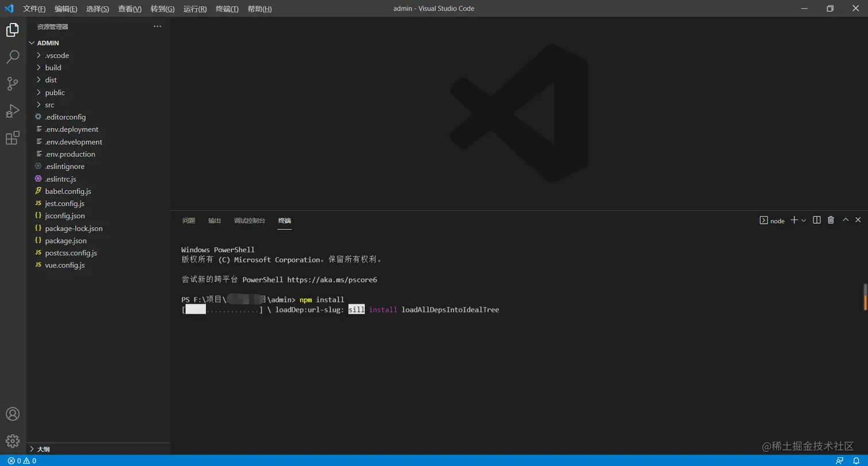Create a new terminal with plus icon
This screenshot has width=868, height=466.
795,220
